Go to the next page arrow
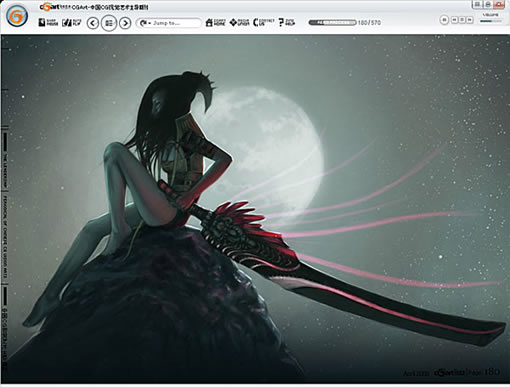510x387 pixels. point(125,23)
